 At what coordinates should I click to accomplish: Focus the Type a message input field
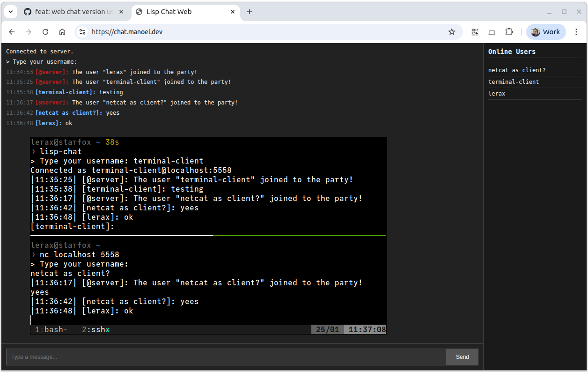[226, 357]
